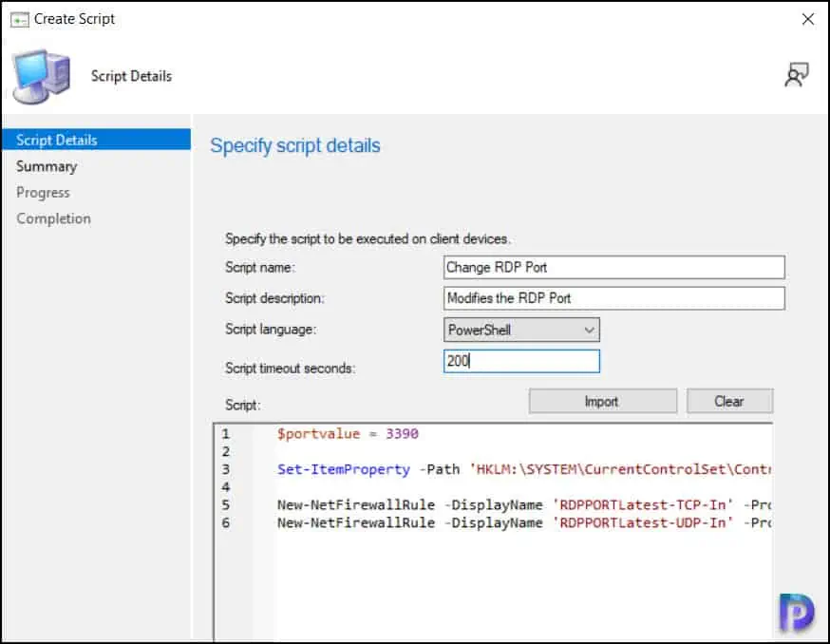This screenshot has width=830, height=644.
Task: Click the Set-ItemProperty script line
Action: coord(524,469)
